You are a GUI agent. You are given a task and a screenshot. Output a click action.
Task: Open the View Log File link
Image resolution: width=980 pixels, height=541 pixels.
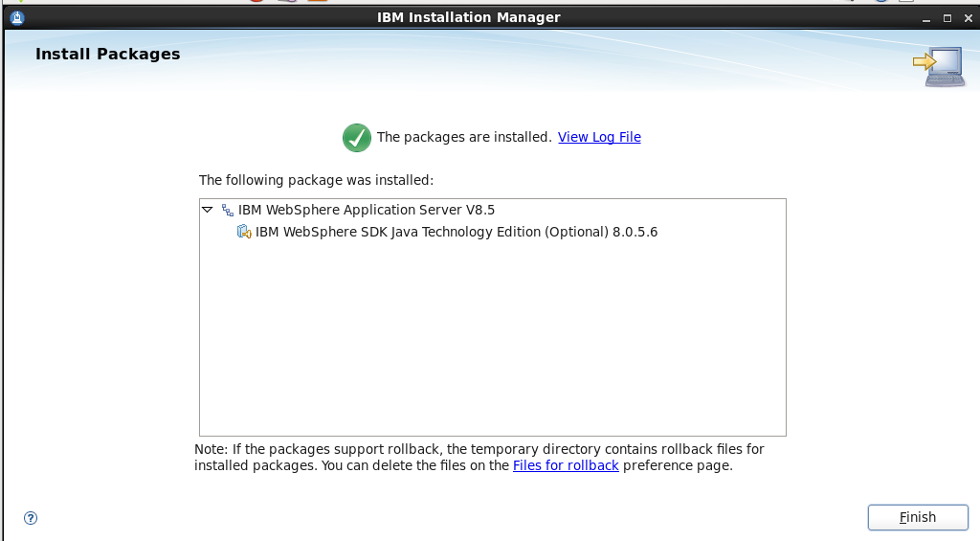pos(599,137)
